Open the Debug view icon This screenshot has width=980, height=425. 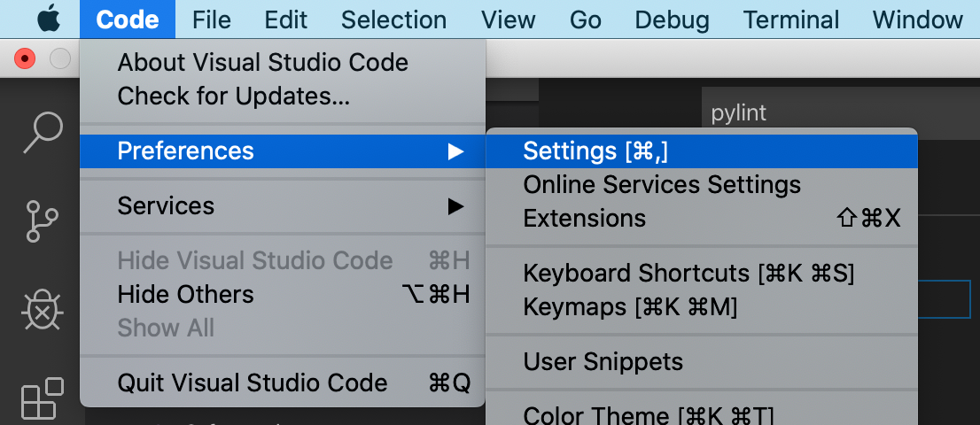point(42,310)
